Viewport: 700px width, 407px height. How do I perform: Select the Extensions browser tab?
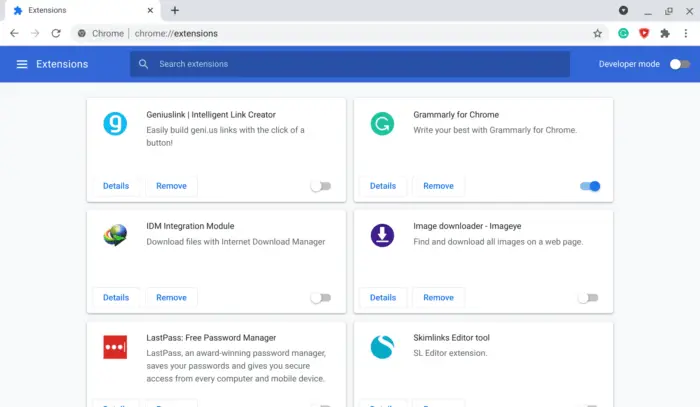[83, 10]
